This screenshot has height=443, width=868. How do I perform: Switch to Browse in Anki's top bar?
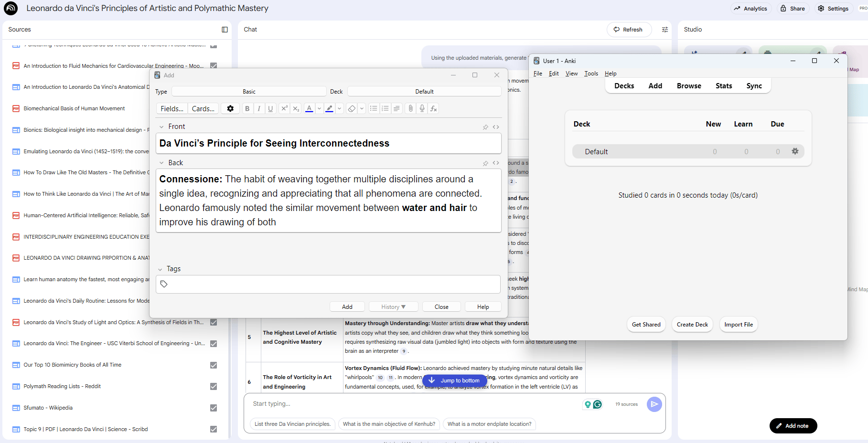pos(689,86)
